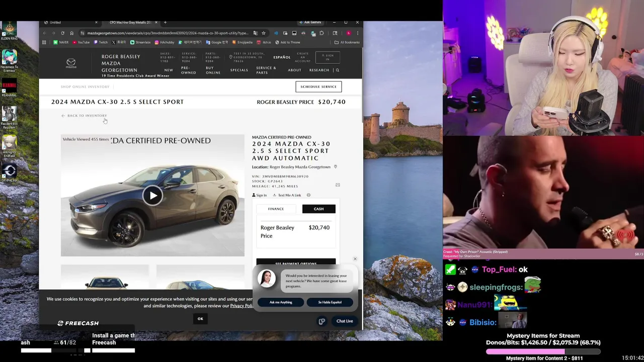Go BACK TO INVENTORY

(x=84, y=116)
